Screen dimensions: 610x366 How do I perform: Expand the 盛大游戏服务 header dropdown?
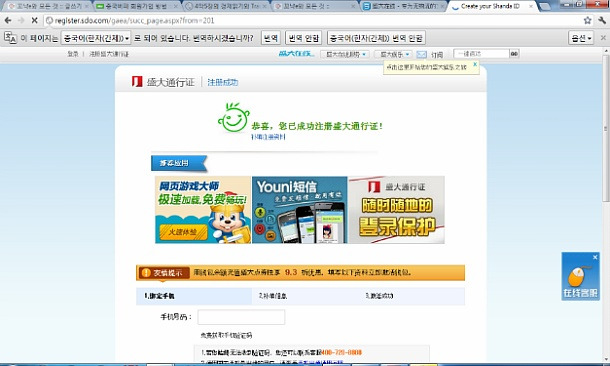coord(345,54)
